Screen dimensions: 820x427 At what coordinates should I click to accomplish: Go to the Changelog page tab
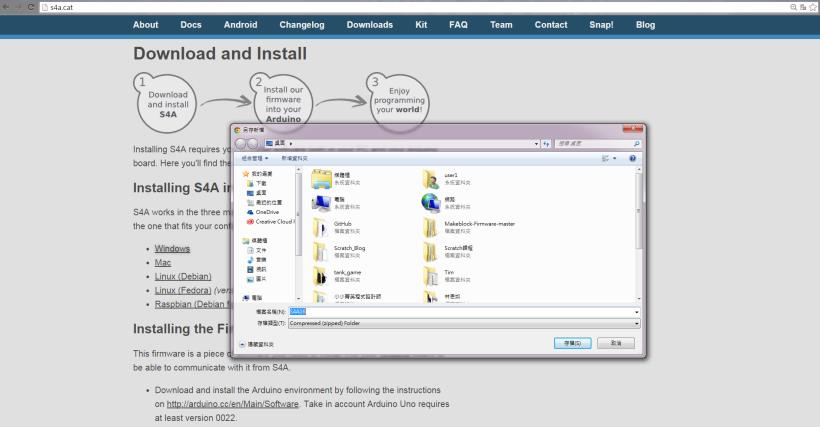pyautogui.click(x=302, y=25)
